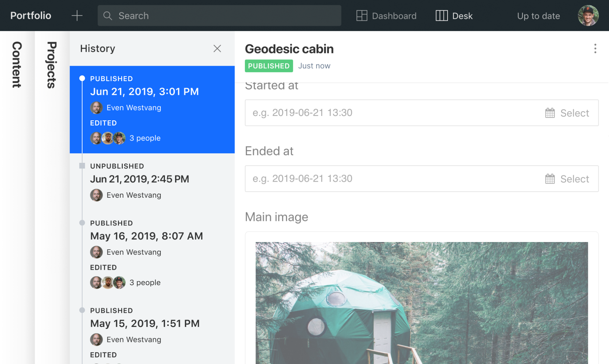The height and width of the screenshot is (364, 609).
Task: Click Even Westvang avatar in May 15 revision
Action: coord(96,339)
